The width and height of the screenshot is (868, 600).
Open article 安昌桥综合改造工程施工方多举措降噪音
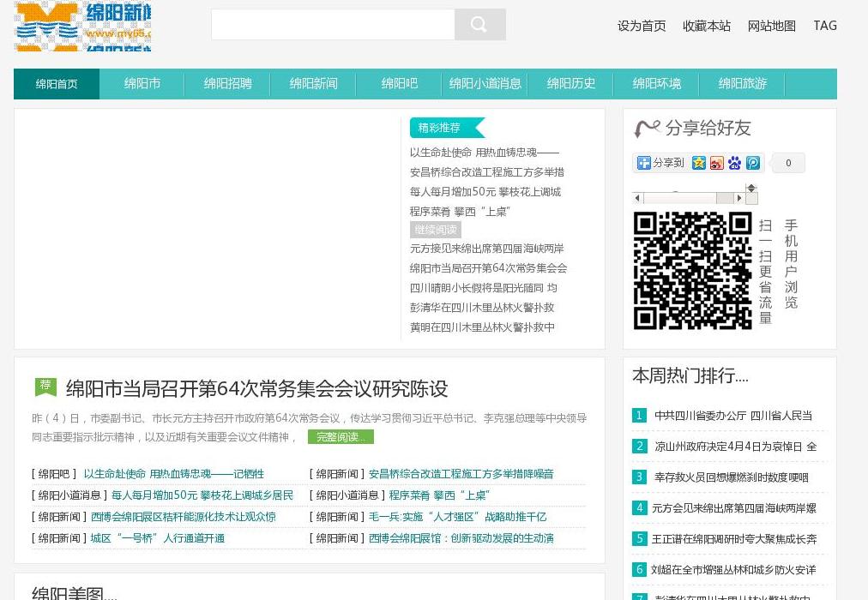coord(461,474)
